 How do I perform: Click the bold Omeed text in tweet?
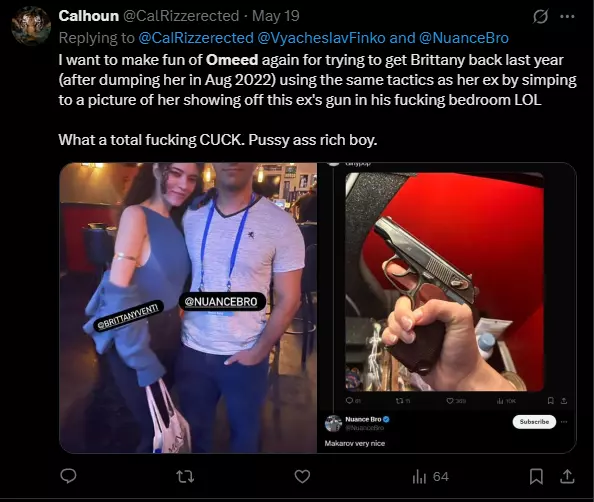[232, 60]
